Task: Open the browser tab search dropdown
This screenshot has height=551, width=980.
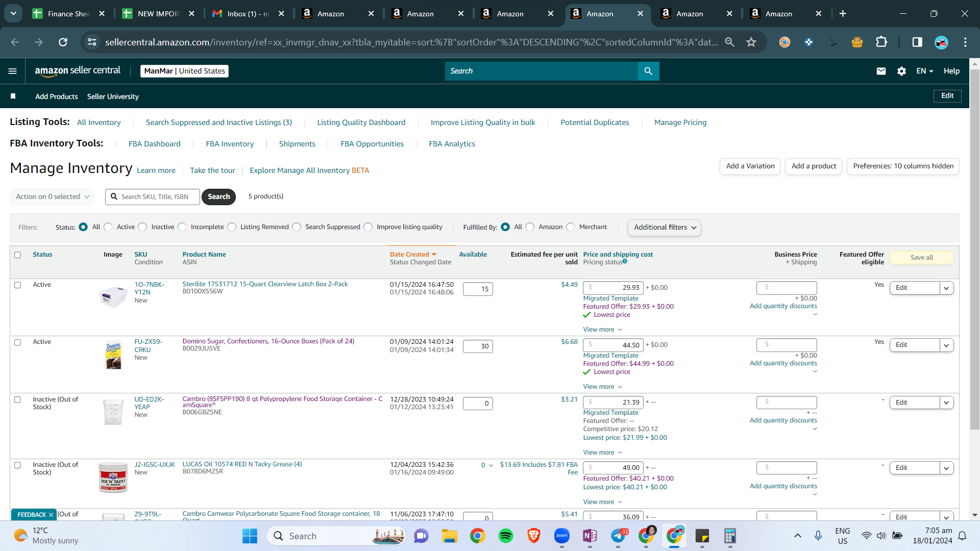Action: [13, 14]
